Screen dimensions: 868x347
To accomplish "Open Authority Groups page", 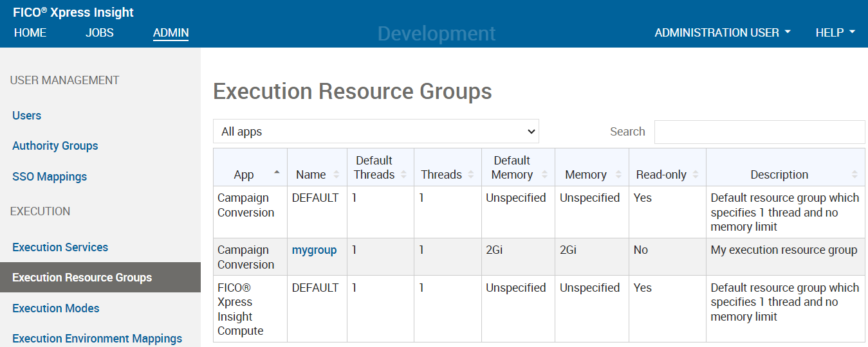I will click(x=55, y=146).
